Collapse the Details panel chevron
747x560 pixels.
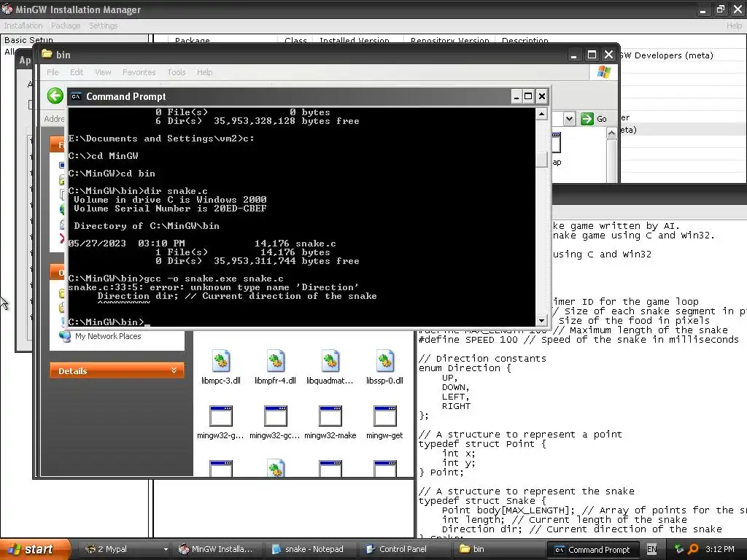(x=174, y=370)
